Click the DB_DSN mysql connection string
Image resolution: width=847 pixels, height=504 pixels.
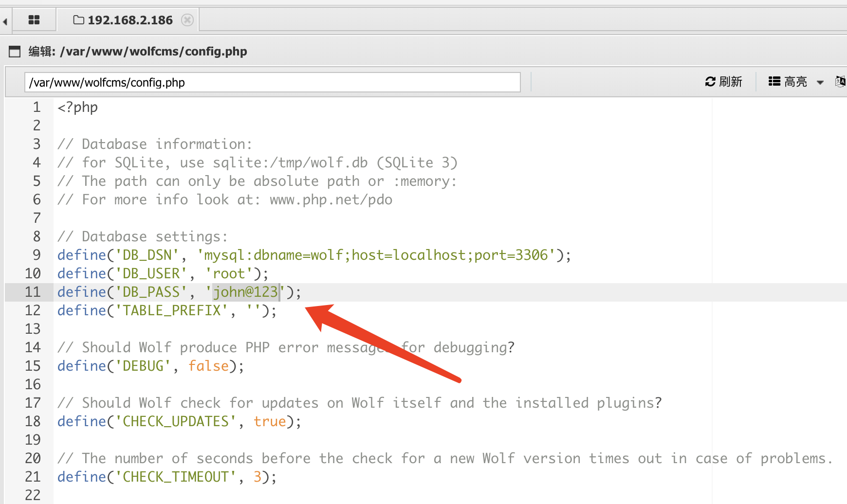pos(376,255)
